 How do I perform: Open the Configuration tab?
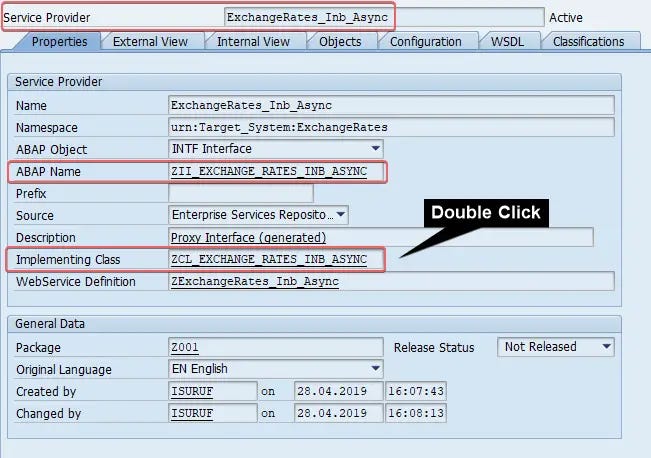coord(426,42)
